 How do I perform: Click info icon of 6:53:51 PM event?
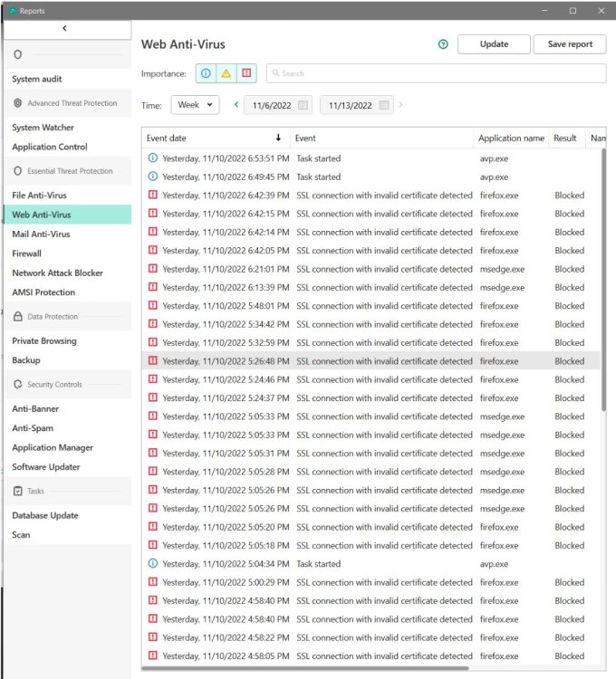click(153, 158)
